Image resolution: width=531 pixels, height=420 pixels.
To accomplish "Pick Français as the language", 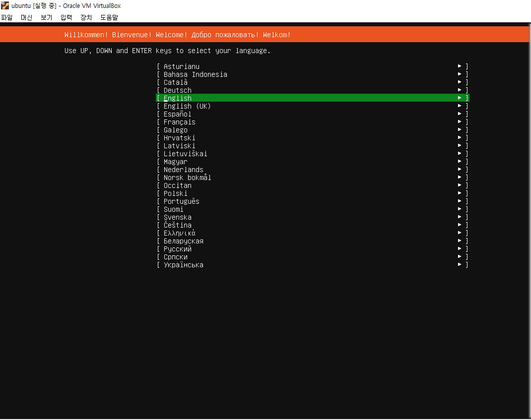I will click(313, 122).
